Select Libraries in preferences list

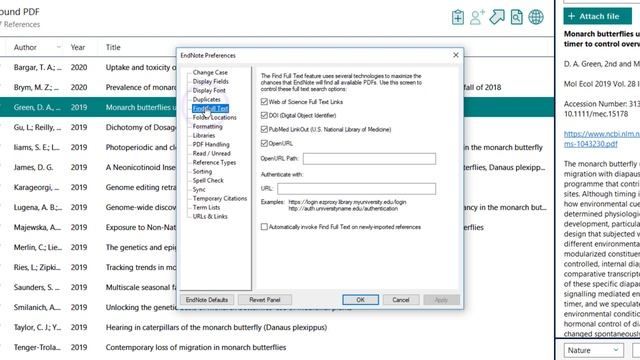click(x=204, y=135)
